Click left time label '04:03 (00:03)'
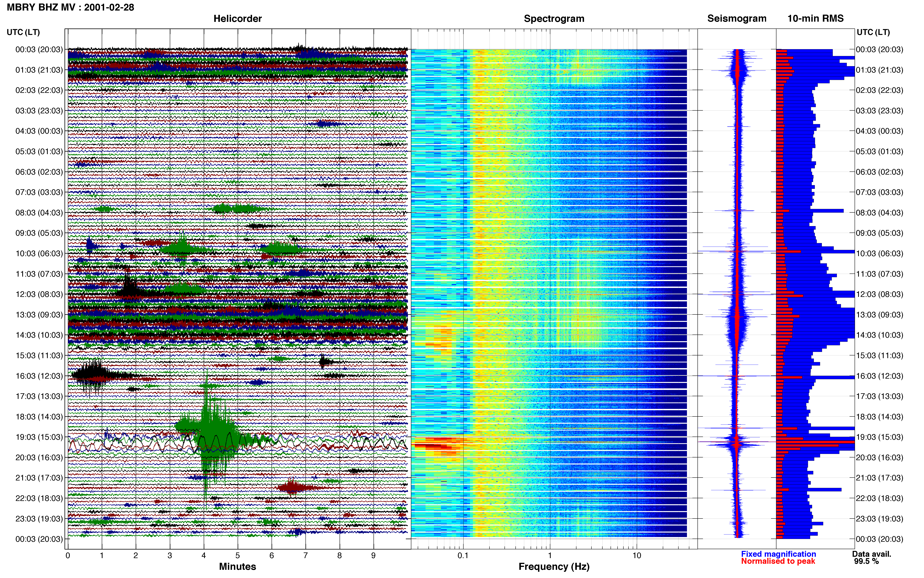Viewport: 924px width, 578px height. pos(39,131)
